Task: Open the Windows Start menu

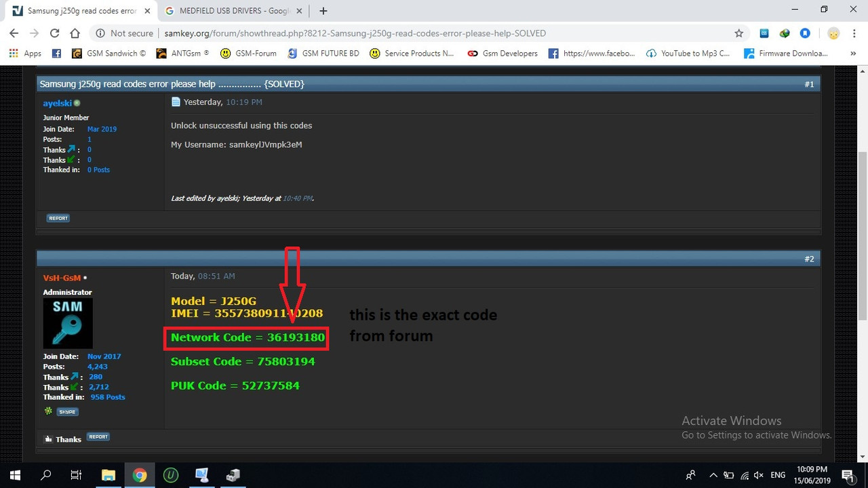Action: pos(15,475)
